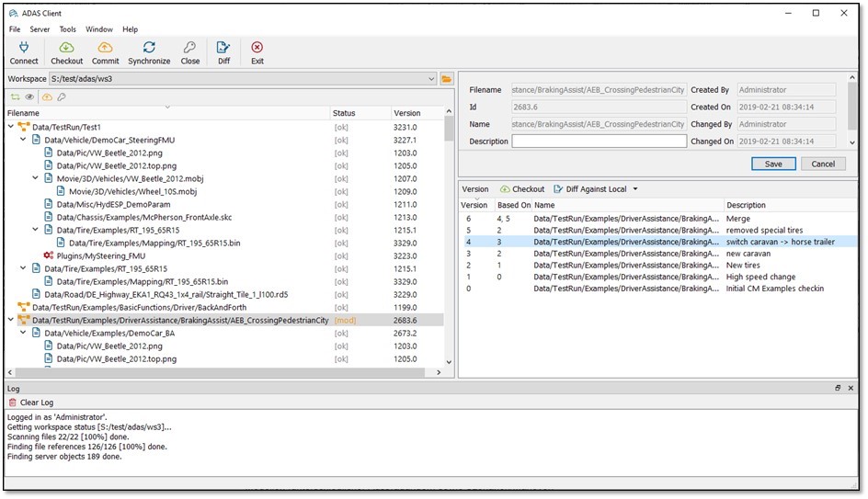
Task: Click file icon of HydESP_DemoParam
Action: (49, 204)
